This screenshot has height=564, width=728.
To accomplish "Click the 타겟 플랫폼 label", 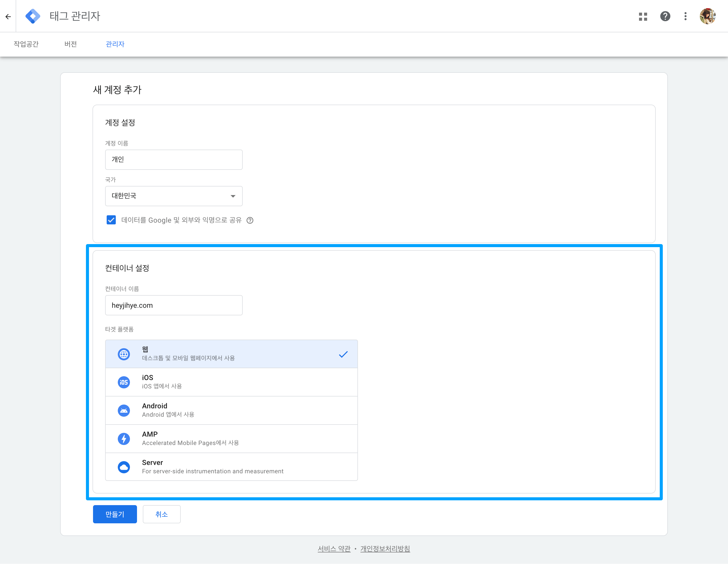I will [119, 329].
